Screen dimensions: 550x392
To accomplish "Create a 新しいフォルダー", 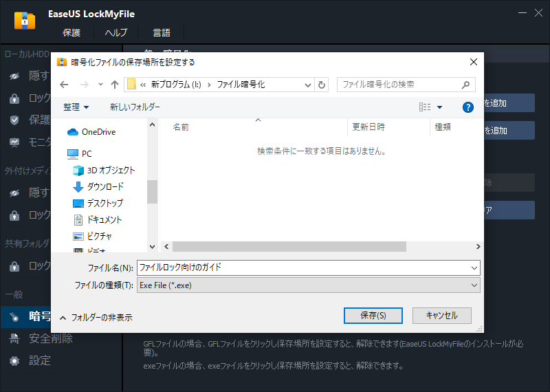I will (x=135, y=107).
